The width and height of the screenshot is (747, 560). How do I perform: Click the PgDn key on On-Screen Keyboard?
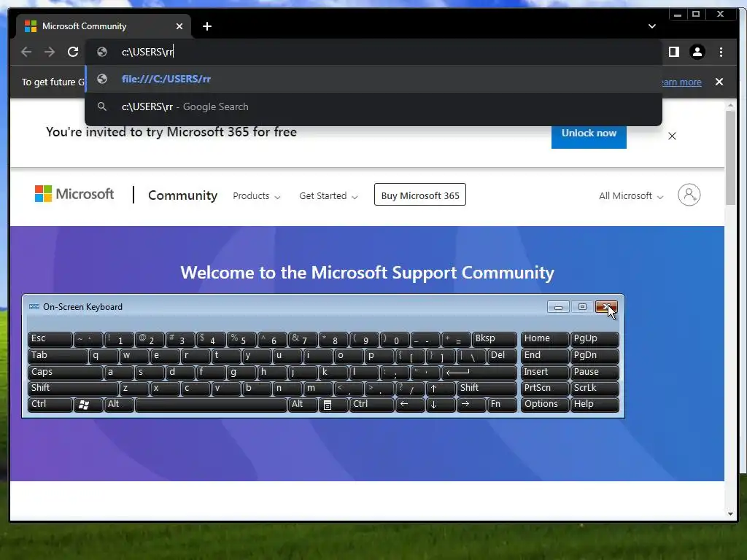[595, 356]
